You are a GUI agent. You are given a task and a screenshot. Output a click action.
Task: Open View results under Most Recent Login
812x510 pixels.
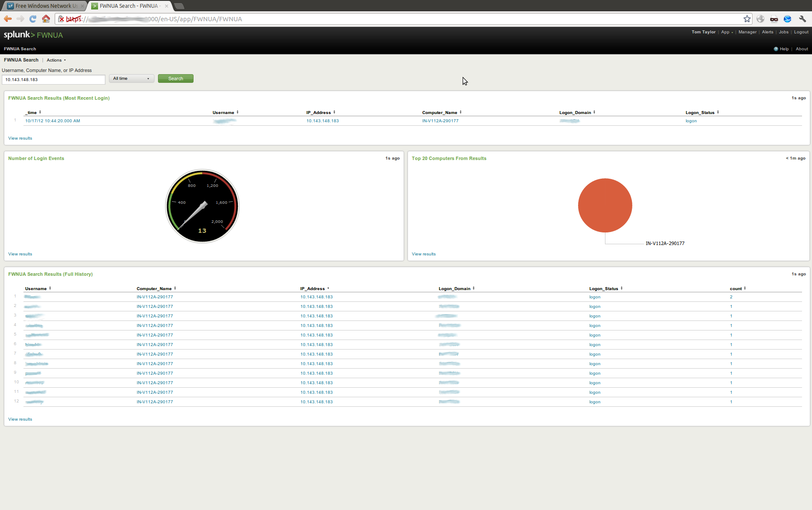click(20, 138)
